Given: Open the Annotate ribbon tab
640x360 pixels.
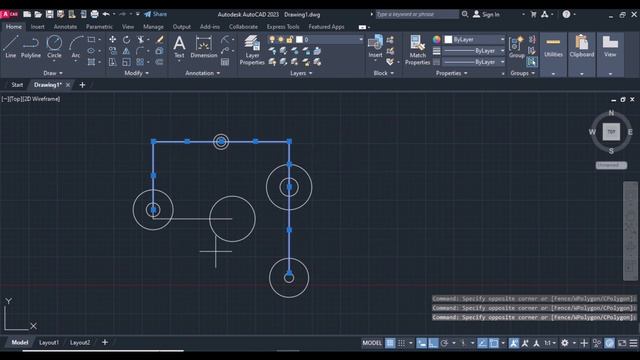Looking at the screenshot, I should click(x=65, y=27).
